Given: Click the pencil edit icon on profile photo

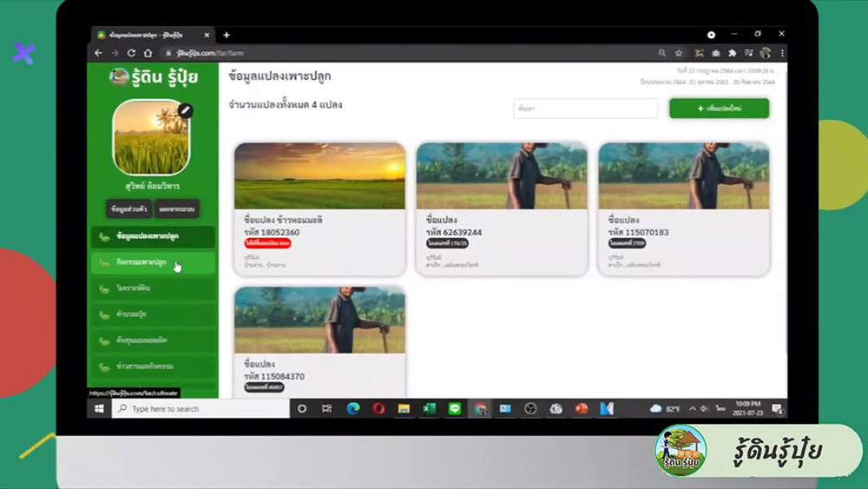Looking at the screenshot, I should (x=185, y=110).
